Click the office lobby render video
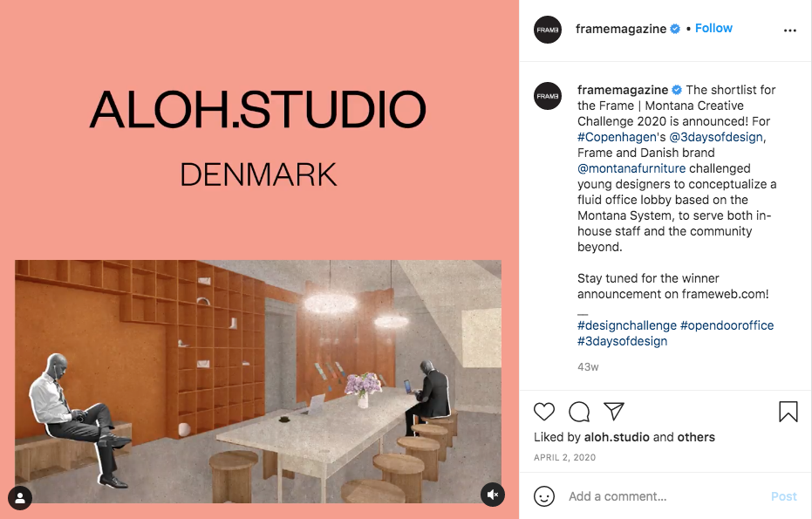The height and width of the screenshot is (519, 812). (258, 381)
